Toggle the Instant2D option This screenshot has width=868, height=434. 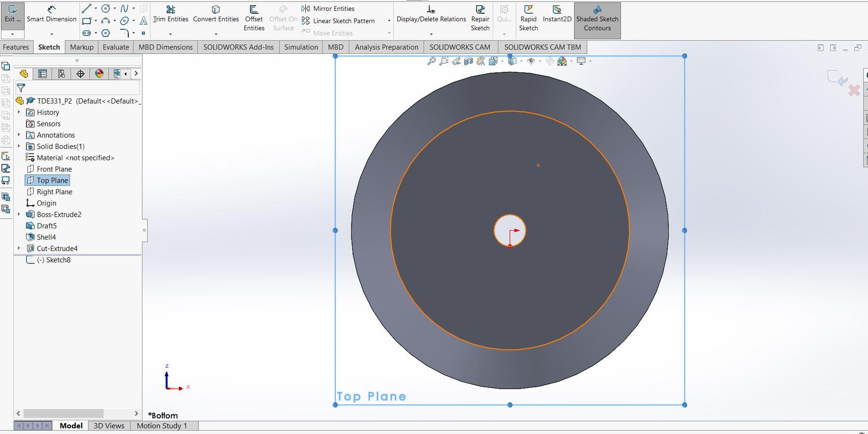(557, 14)
